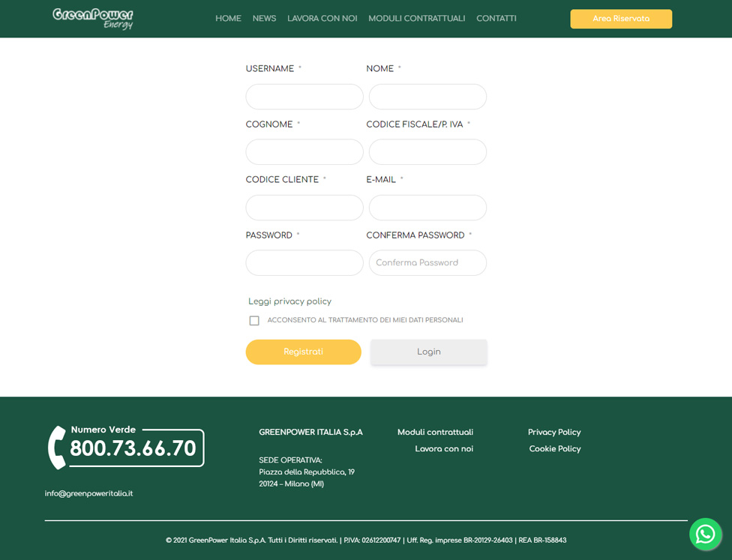Image resolution: width=732 pixels, height=560 pixels.
Task: Select the CODICE FISCALE/P. IVA field
Action: click(x=427, y=151)
